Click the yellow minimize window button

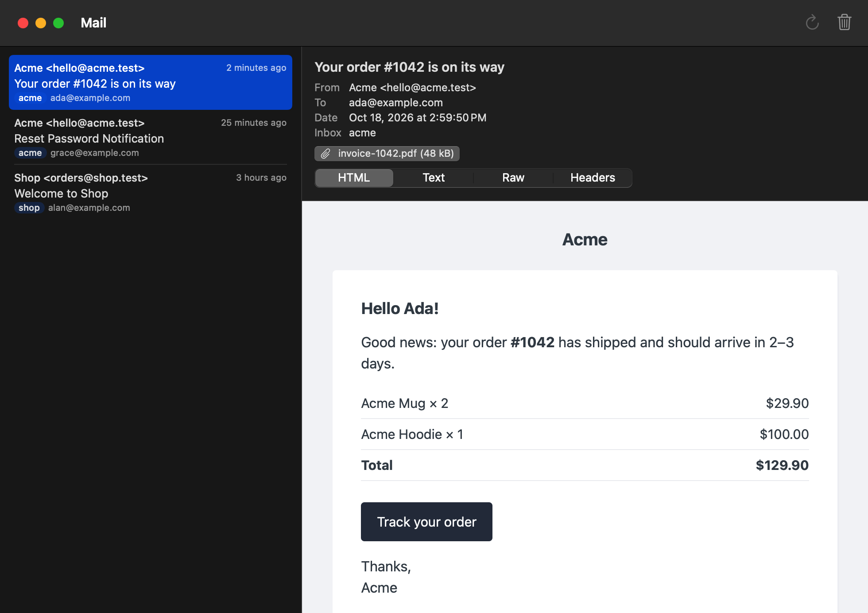coord(41,23)
